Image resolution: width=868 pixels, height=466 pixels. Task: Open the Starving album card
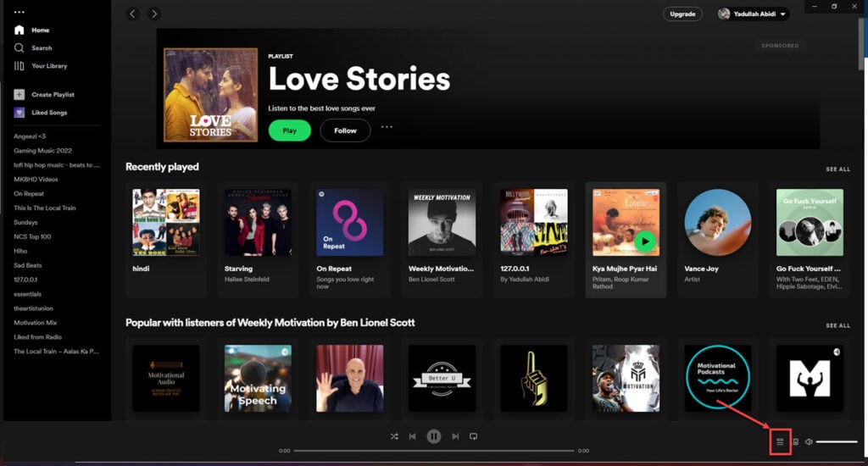click(258, 240)
